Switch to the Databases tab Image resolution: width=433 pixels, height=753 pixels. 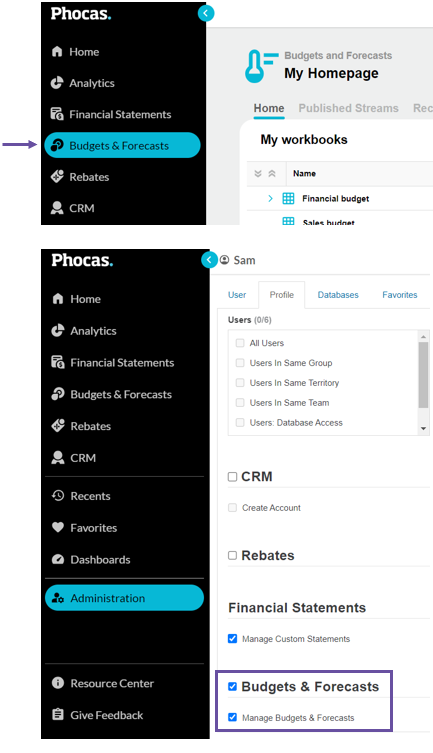pos(338,295)
